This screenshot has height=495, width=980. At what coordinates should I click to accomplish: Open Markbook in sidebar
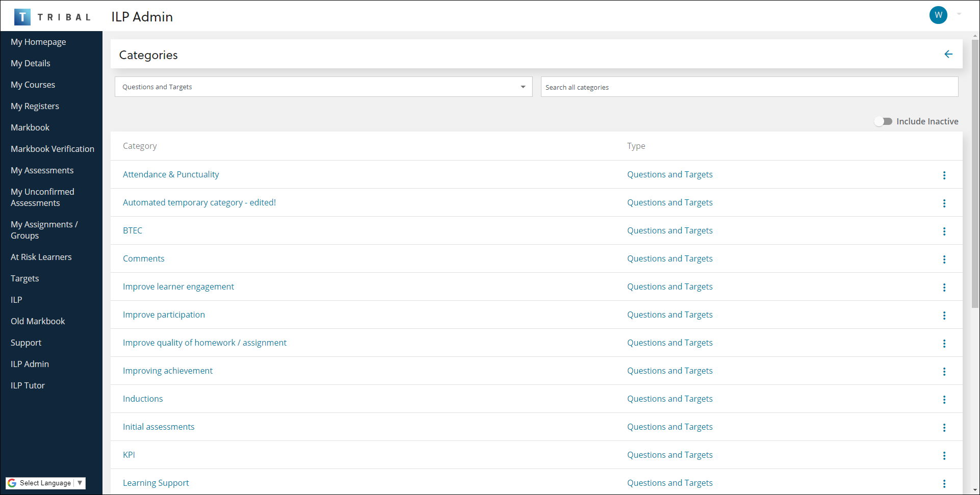pos(30,127)
